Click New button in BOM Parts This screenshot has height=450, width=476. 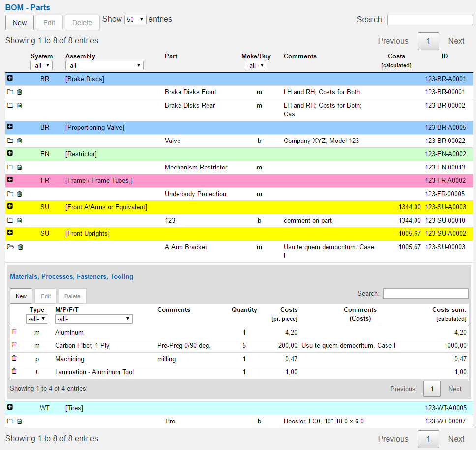20,23
